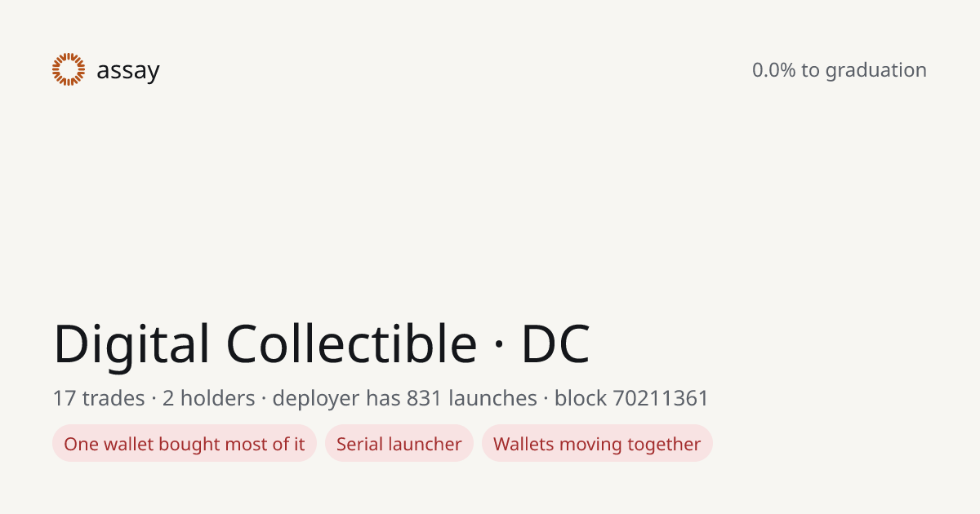Click the word graduation at top right
The width and height of the screenshot is (980, 514).
[876, 71]
